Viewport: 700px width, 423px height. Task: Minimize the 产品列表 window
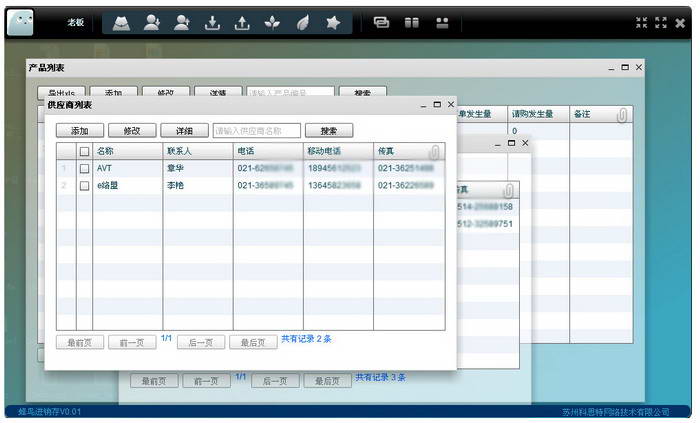[x=611, y=68]
